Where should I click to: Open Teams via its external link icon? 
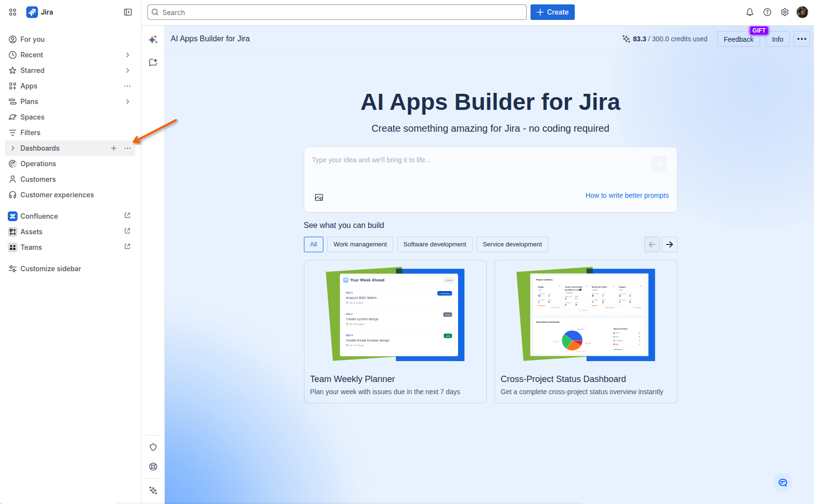coord(127,246)
